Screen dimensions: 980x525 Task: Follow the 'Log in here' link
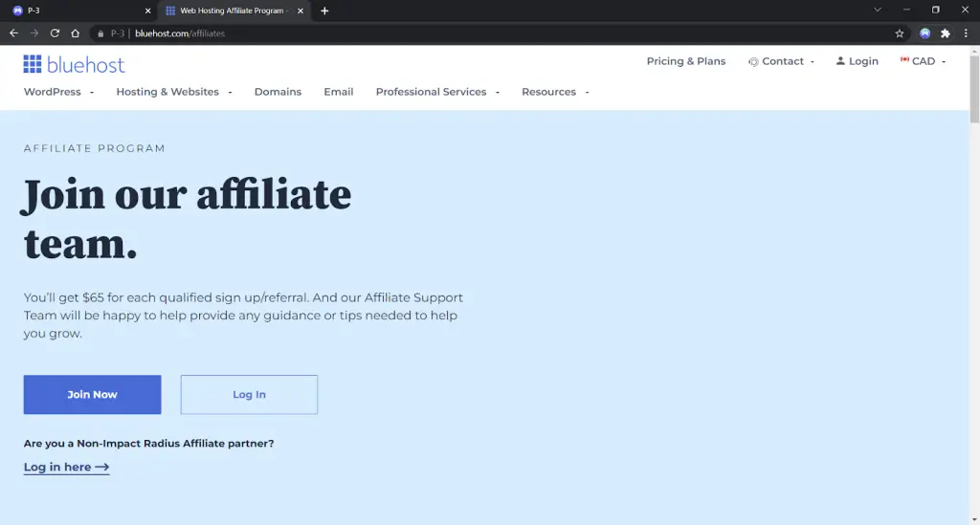click(66, 467)
